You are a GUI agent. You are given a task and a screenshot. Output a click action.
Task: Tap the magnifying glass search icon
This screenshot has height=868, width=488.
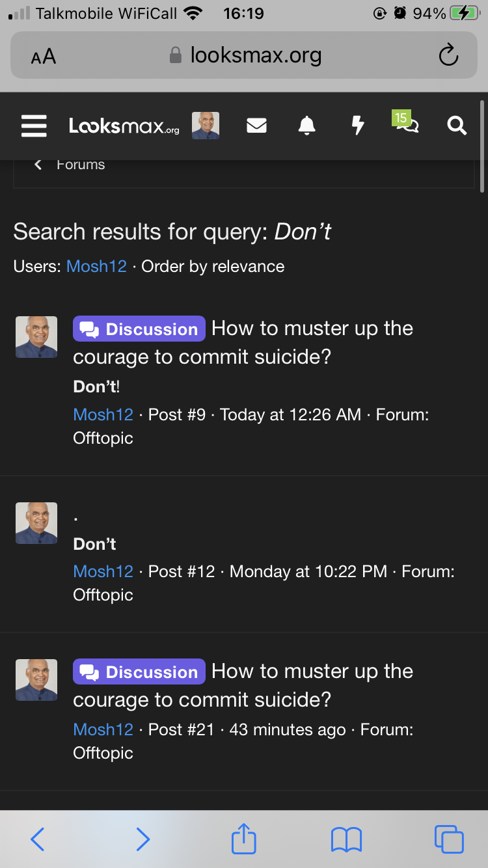point(457,126)
